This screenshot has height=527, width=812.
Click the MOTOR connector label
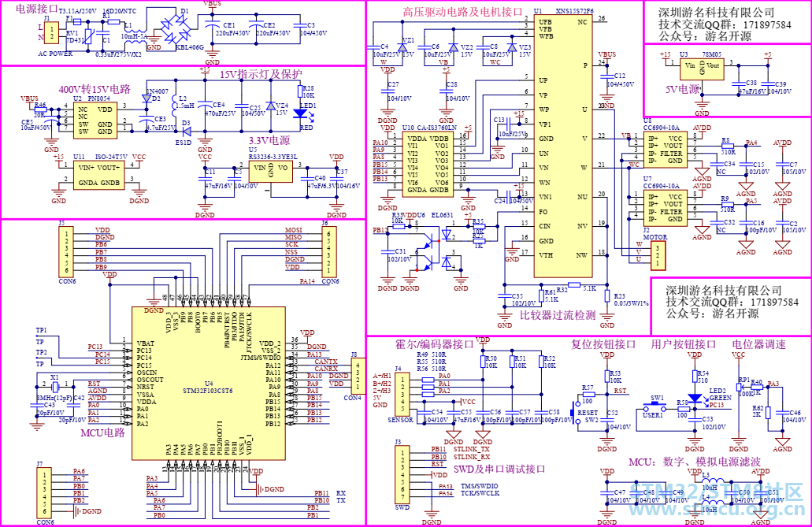click(x=655, y=237)
